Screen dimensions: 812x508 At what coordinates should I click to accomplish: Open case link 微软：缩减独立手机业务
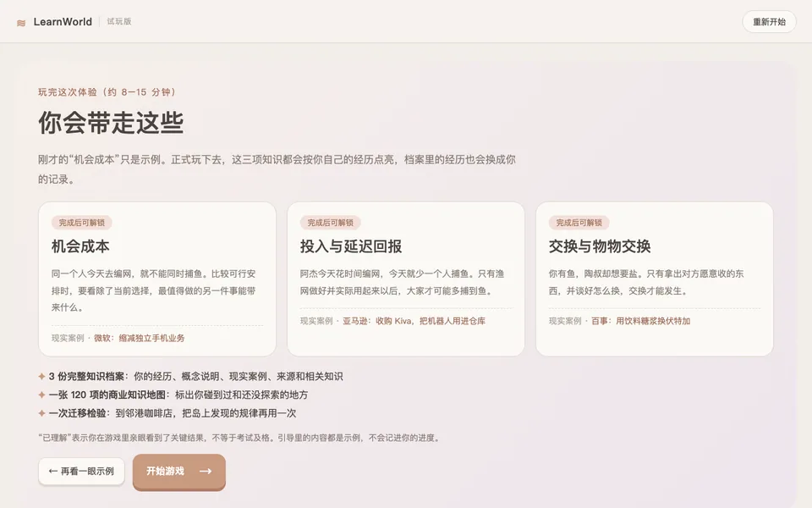tap(139, 338)
